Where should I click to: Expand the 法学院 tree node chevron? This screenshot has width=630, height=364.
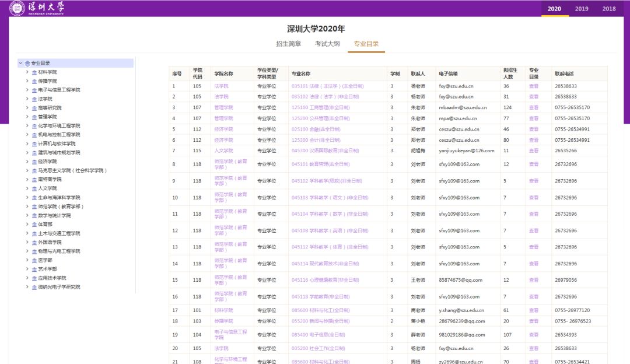coord(27,99)
